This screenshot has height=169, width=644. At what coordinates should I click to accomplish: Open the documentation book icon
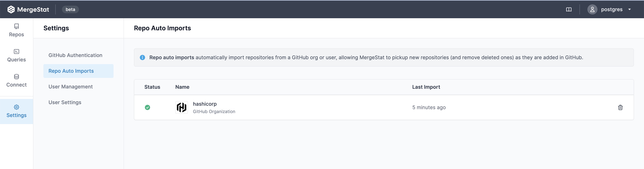[569, 9]
